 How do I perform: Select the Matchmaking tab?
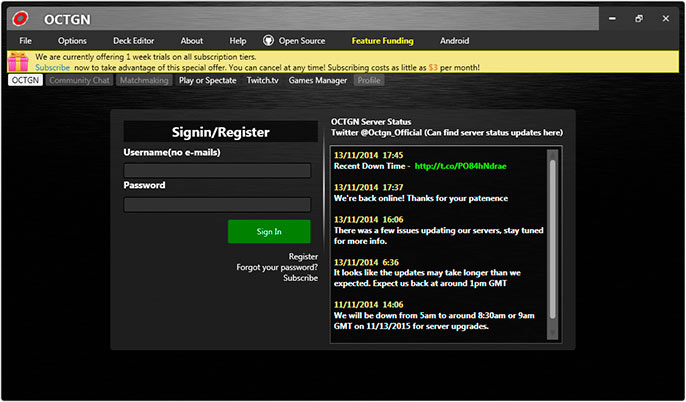pos(144,80)
